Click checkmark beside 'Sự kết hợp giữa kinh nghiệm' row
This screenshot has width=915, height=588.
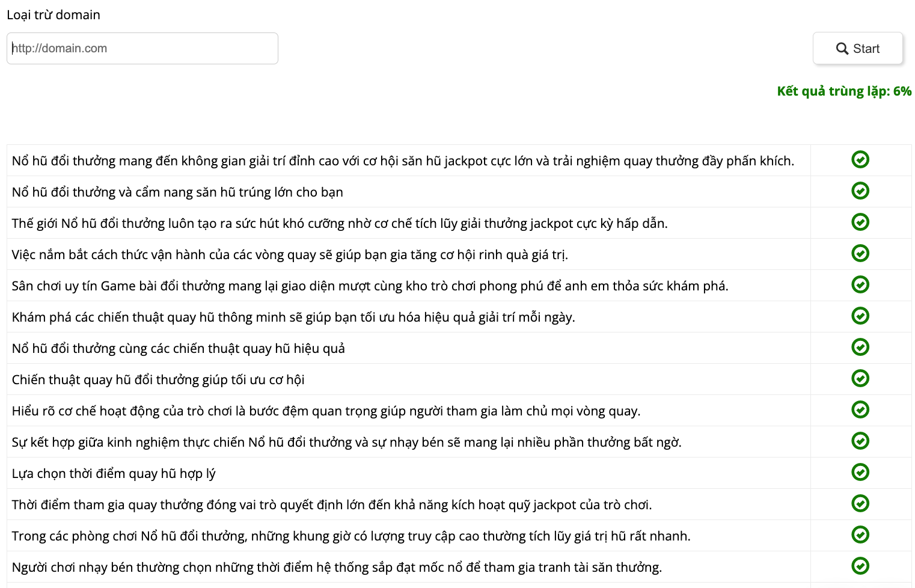pos(860,441)
